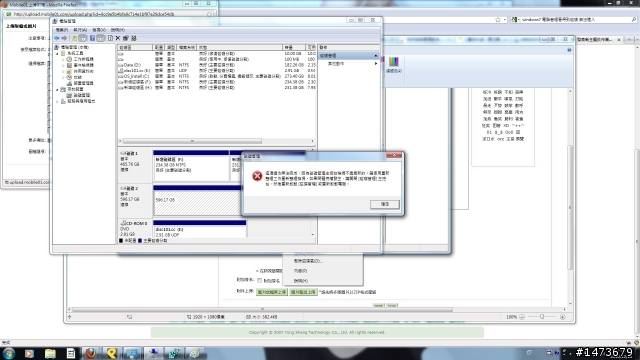Click the CD-ROM 0 disk label
This screenshot has height=360, width=640.
click(x=134, y=229)
